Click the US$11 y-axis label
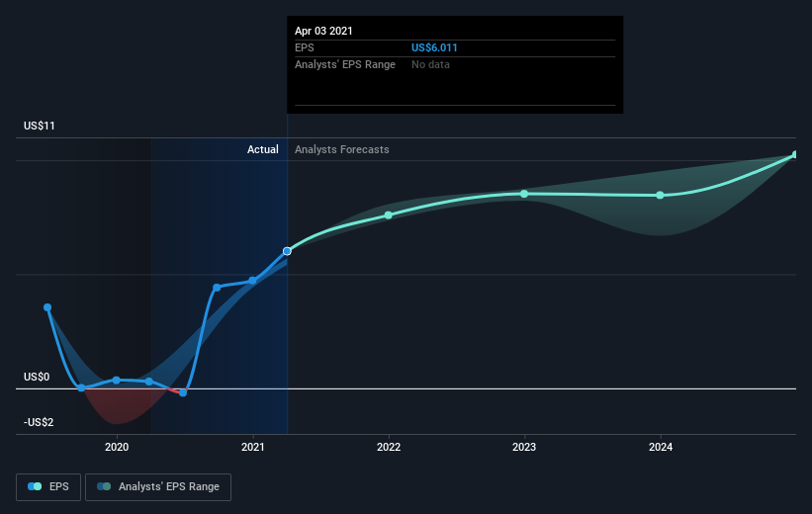812x514 pixels. click(x=39, y=126)
